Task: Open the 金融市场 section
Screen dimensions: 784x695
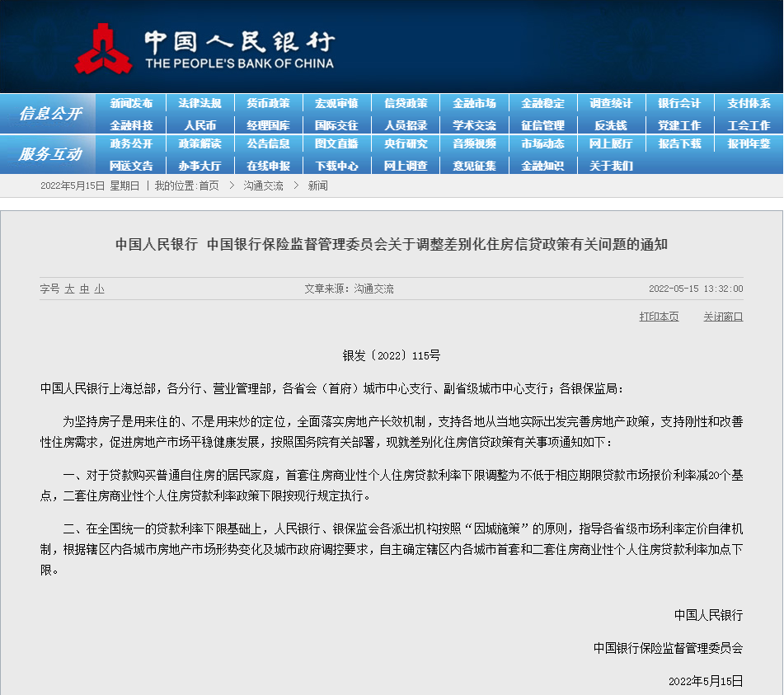Action: [477, 102]
